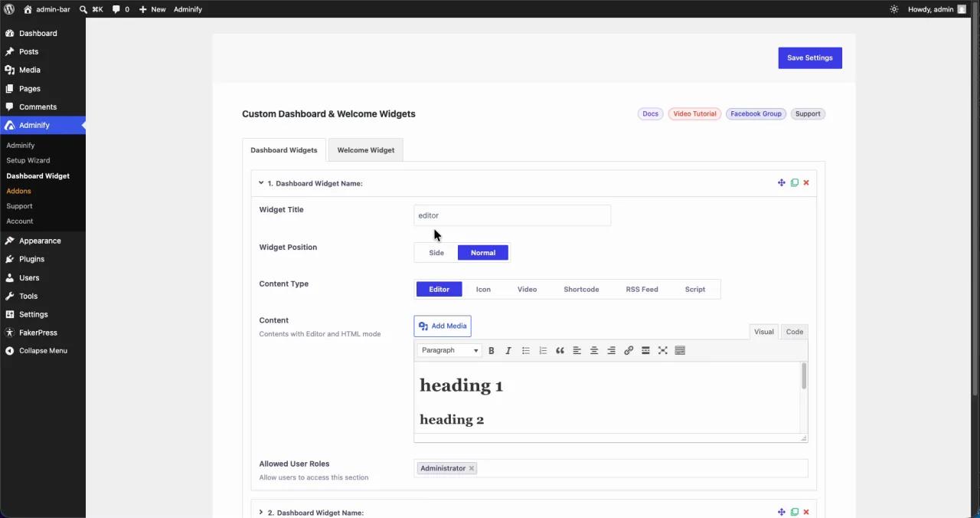Switch editor to Code mode

(794, 332)
